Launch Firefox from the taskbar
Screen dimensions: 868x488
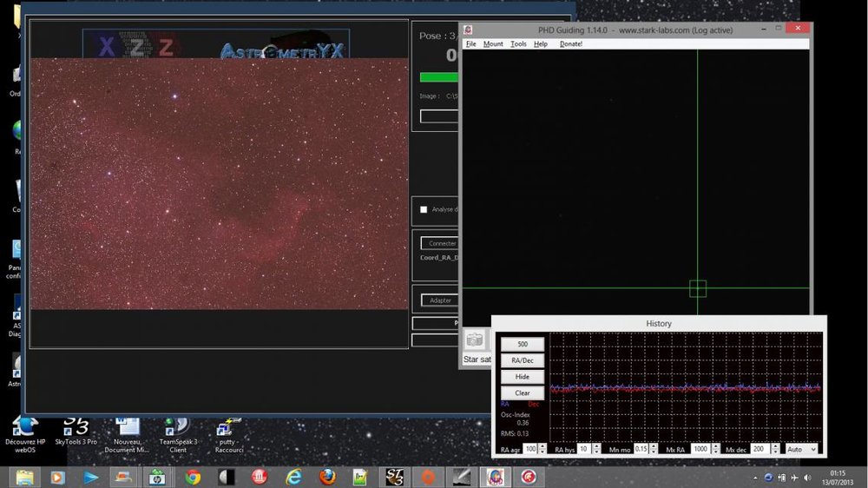pyautogui.click(x=327, y=477)
